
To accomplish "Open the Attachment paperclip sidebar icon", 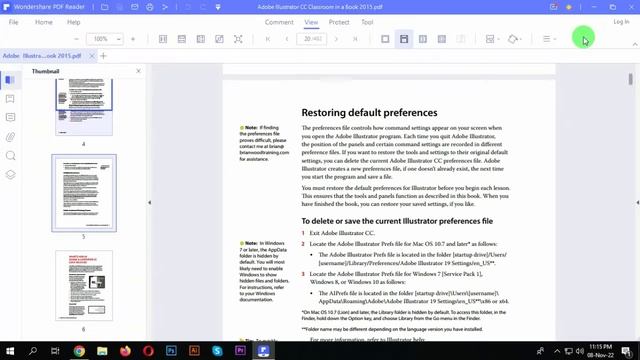I will (10, 137).
